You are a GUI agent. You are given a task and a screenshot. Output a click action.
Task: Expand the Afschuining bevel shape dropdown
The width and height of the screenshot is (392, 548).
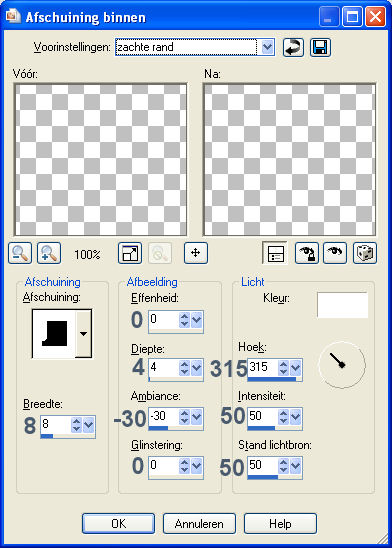coord(84,333)
